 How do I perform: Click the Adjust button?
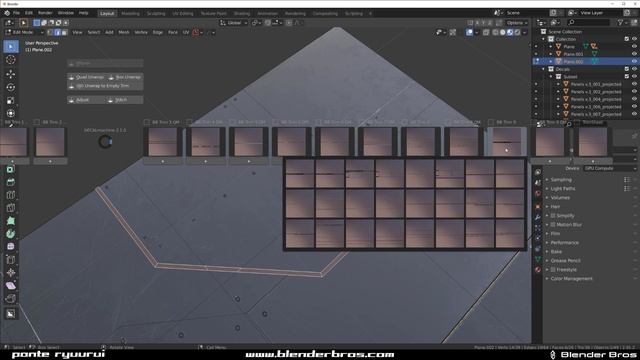click(86, 100)
